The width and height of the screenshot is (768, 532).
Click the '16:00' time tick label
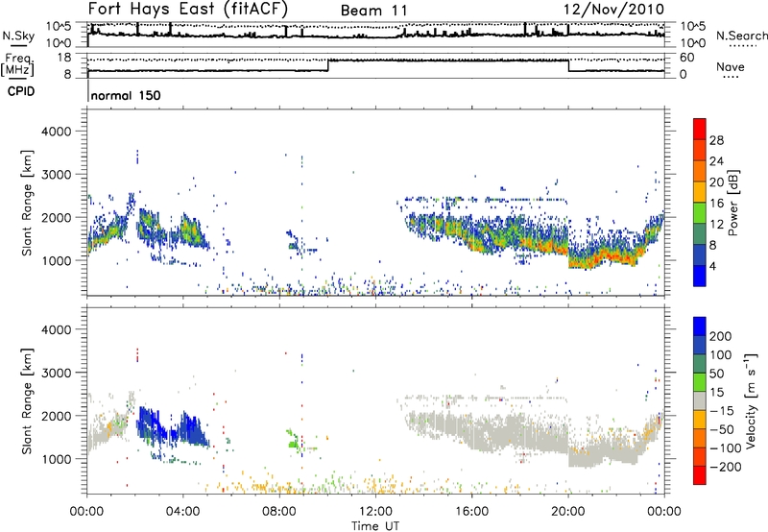471,512
